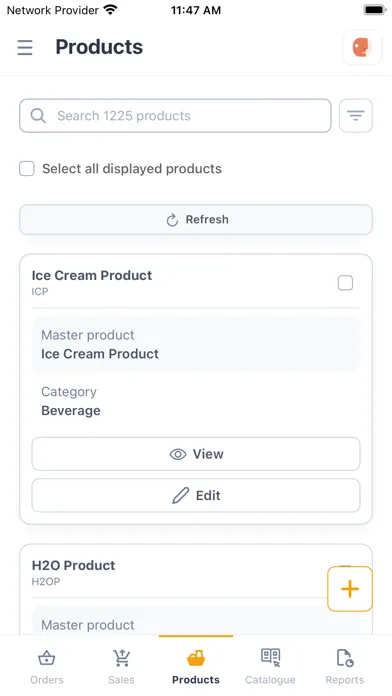Click the Reports document icon
The height and width of the screenshot is (696, 392).
point(344,658)
